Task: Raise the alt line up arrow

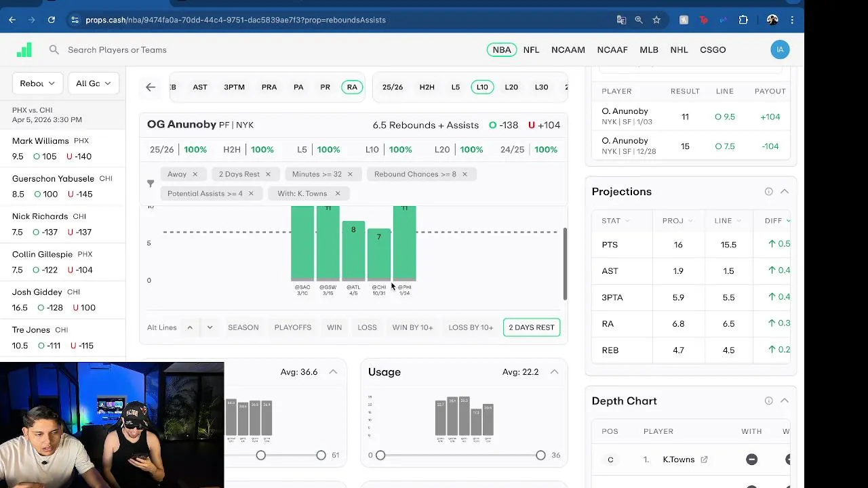Action: click(190, 327)
